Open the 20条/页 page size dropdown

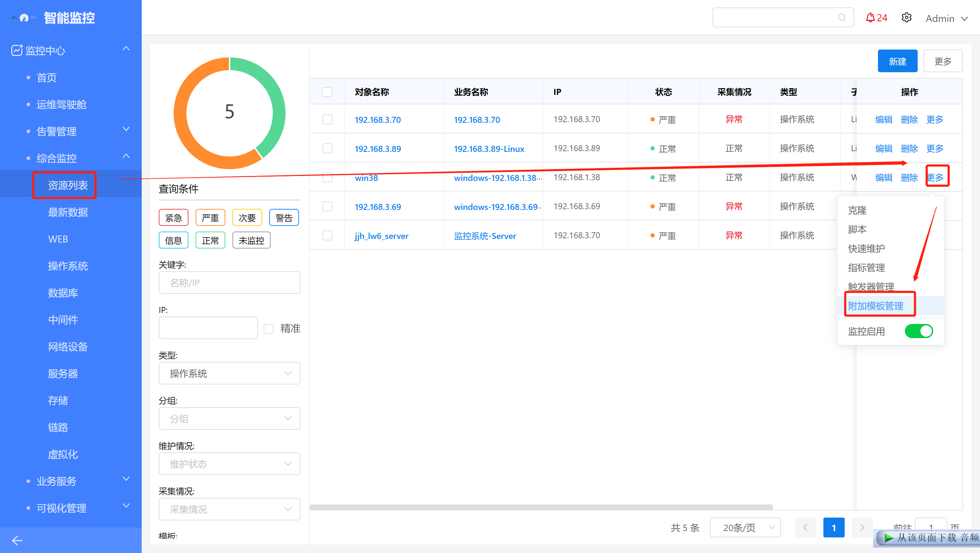tap(745, 528)
